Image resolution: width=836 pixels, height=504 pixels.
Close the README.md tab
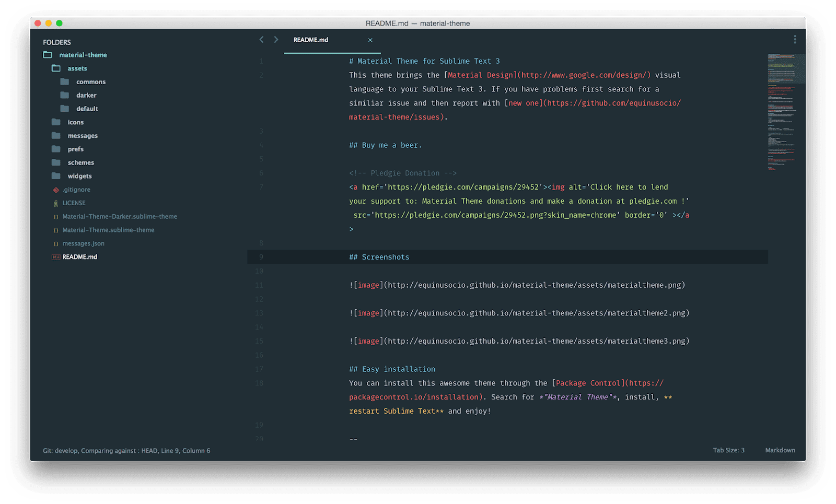coord(370,40)
